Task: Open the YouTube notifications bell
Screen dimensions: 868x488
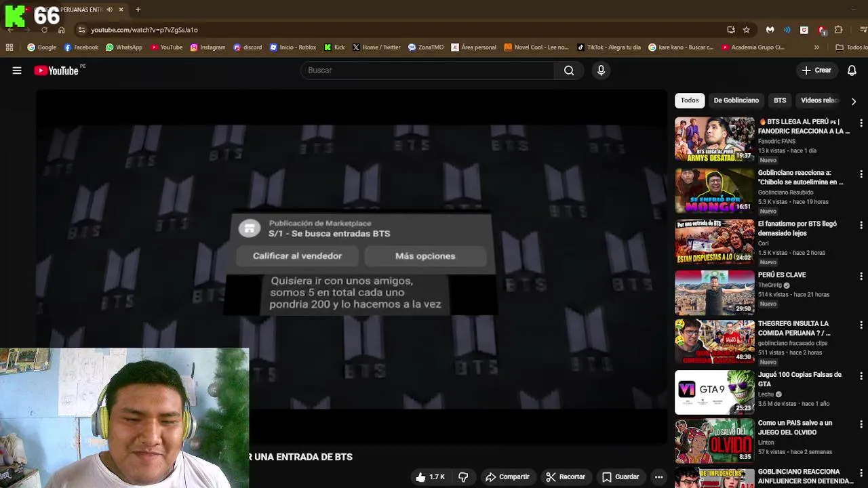Action: [x=852, y=70]
